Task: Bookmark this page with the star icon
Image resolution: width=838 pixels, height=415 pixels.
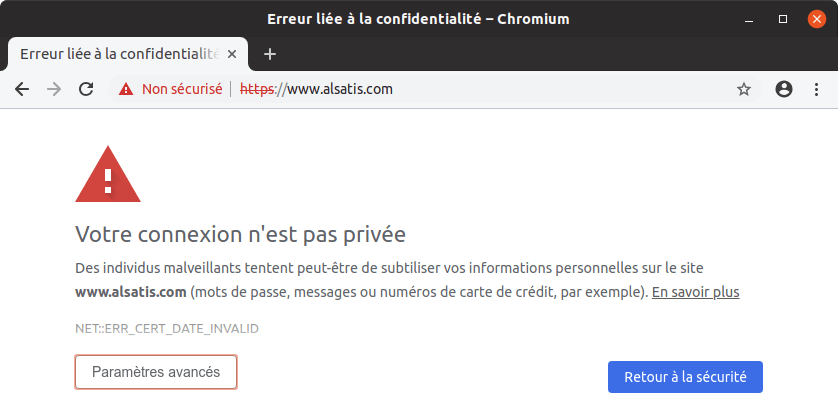Action: [x=743, y=89]
